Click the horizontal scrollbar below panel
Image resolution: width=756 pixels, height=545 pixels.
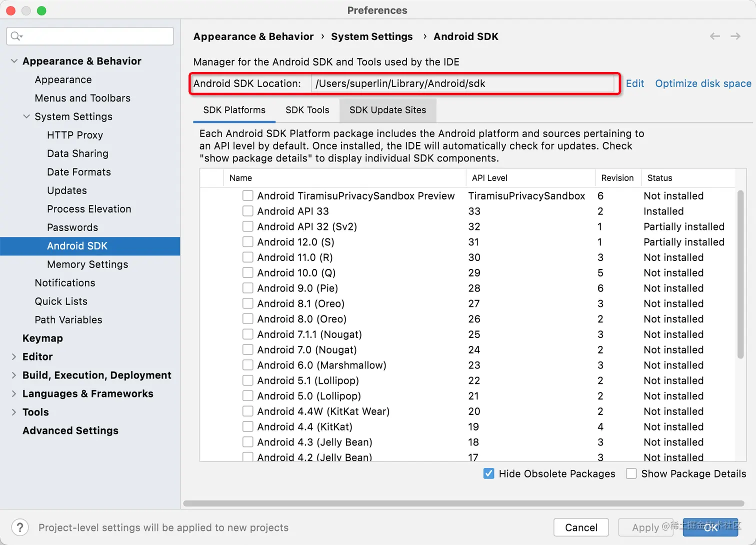464,503
